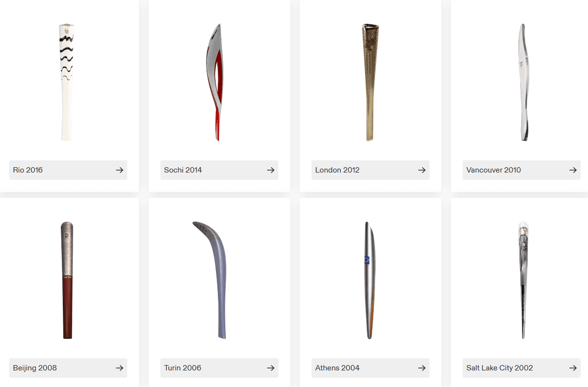Click the arrow icon next to Turin 2006
The height and width of the screenshot is (387, 588).
[x=271, y=368]
